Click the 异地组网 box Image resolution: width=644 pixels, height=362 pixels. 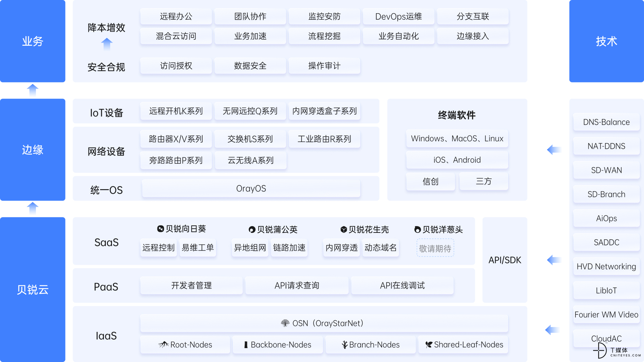pos(250,248)
